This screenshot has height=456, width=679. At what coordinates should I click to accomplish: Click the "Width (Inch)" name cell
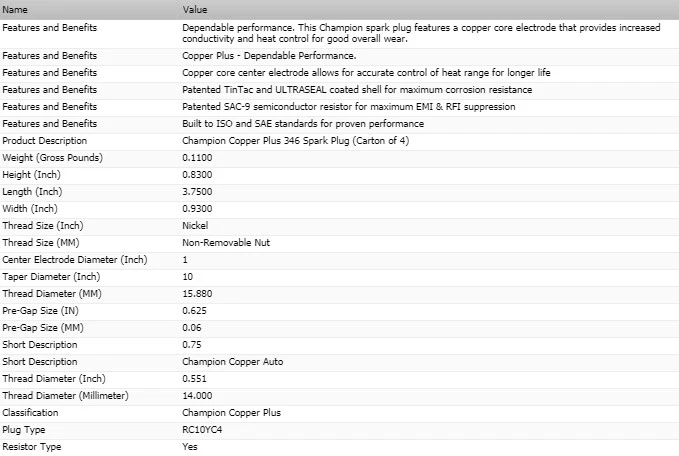(x=30, y=209)
